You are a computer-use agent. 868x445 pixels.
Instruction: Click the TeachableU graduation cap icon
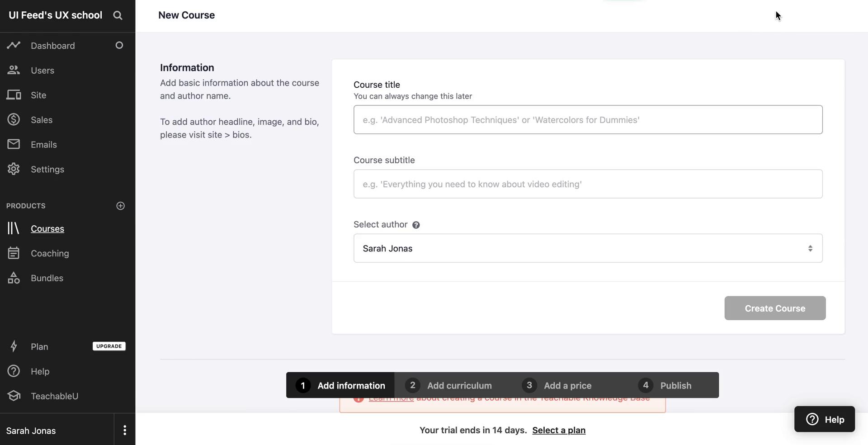tap(14, 396)
